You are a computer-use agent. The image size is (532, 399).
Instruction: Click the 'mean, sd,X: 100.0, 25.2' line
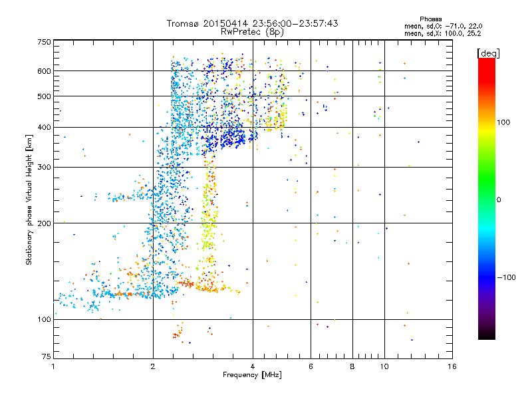442,34
